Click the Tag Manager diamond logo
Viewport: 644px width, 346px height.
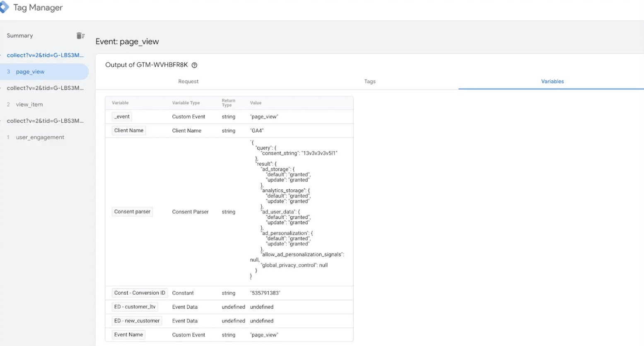pos(5,7)
